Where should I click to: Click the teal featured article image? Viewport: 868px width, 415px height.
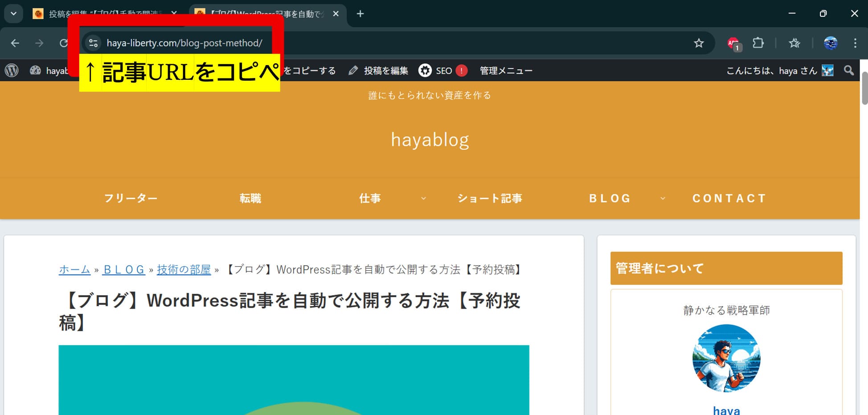294,380
